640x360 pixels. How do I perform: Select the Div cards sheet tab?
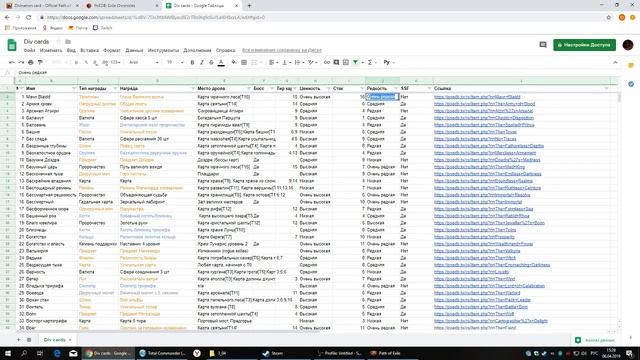pos(57,340)
